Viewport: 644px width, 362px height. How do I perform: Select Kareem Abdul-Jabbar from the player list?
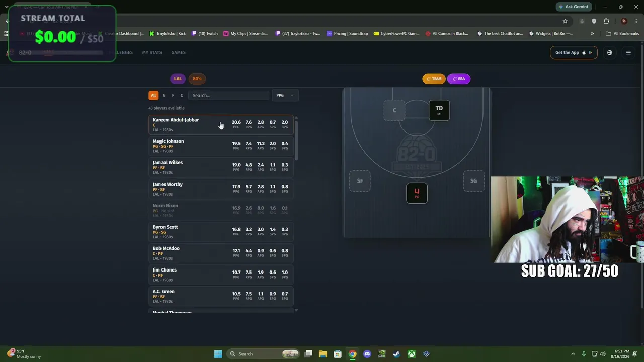221,125
